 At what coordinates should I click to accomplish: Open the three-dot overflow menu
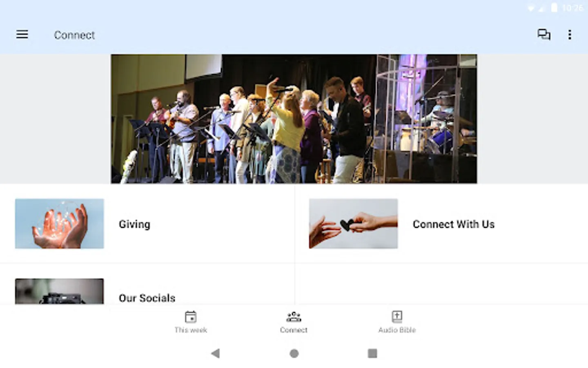[570, 35]
